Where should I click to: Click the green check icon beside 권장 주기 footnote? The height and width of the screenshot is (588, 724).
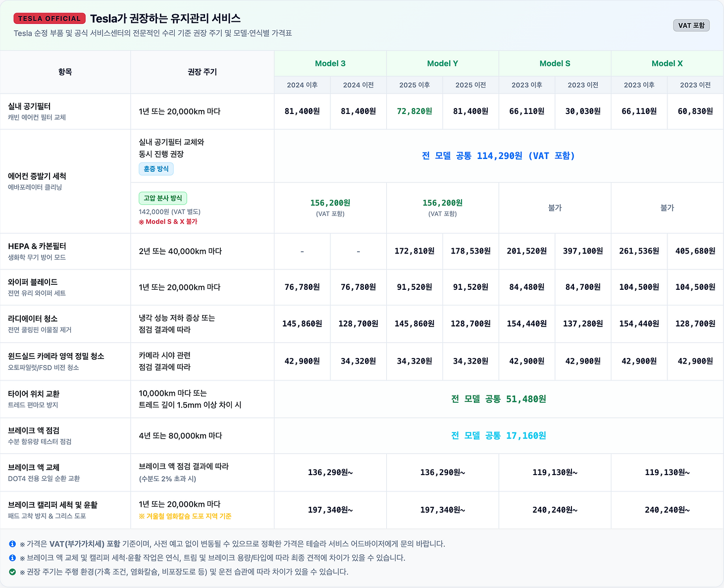pyautogui.click(x=12, y=572)
